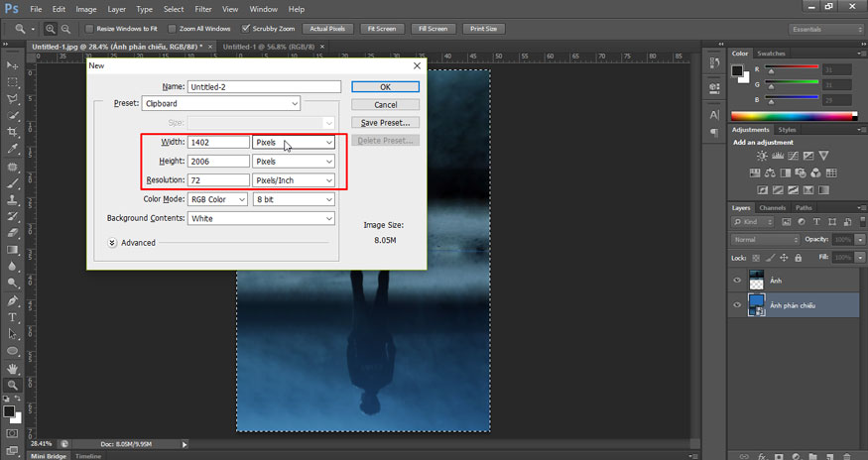Open the Character panel icon
The height and width of the screenshot is (460, 868).
point(714,115)
